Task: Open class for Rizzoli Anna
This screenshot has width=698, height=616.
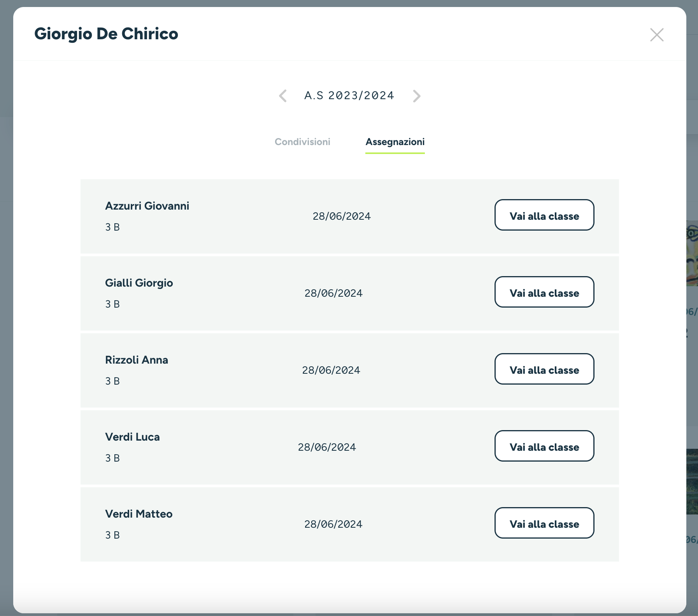Action: [x=544, y=369]
